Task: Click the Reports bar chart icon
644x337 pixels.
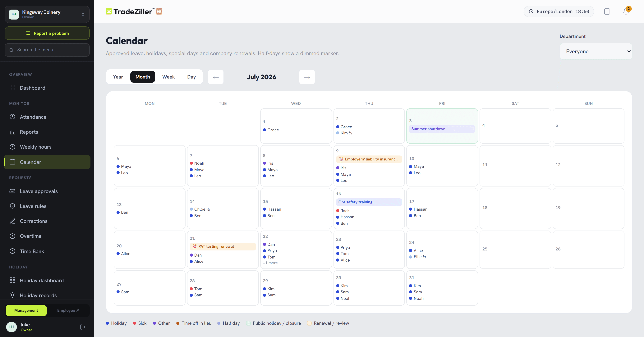Action: (12, 132)
